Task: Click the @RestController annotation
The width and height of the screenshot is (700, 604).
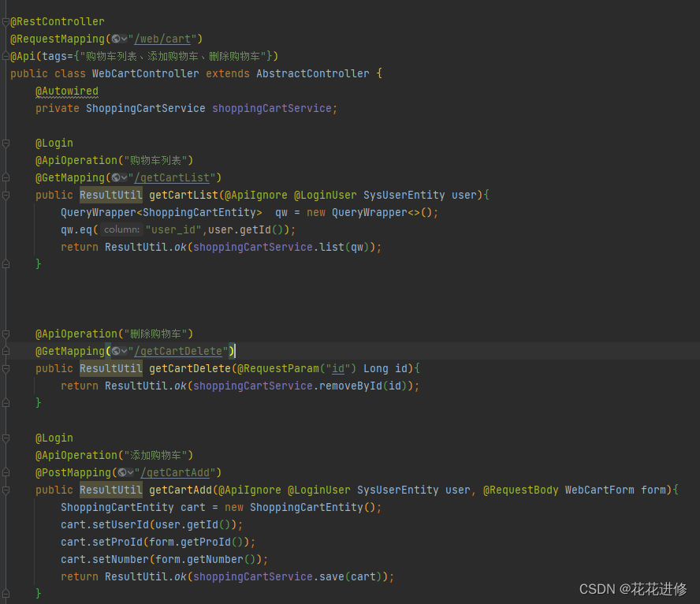Action: [58, 21]
